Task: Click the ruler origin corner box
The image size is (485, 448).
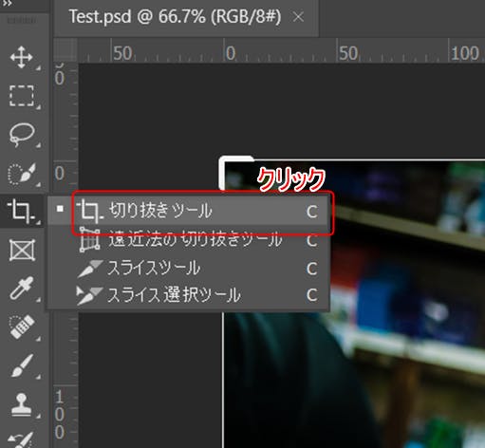Action: [x=65, y=50]
